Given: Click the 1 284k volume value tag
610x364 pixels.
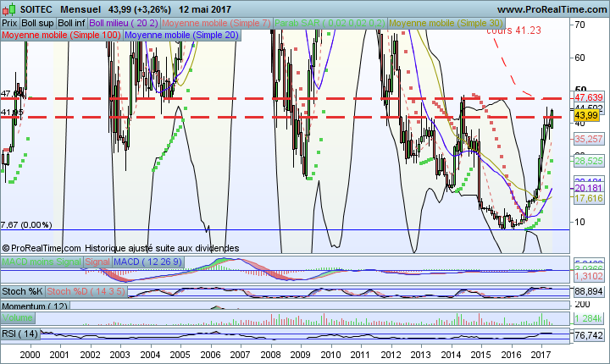Looking at the screenshot, I should (589, 318).
